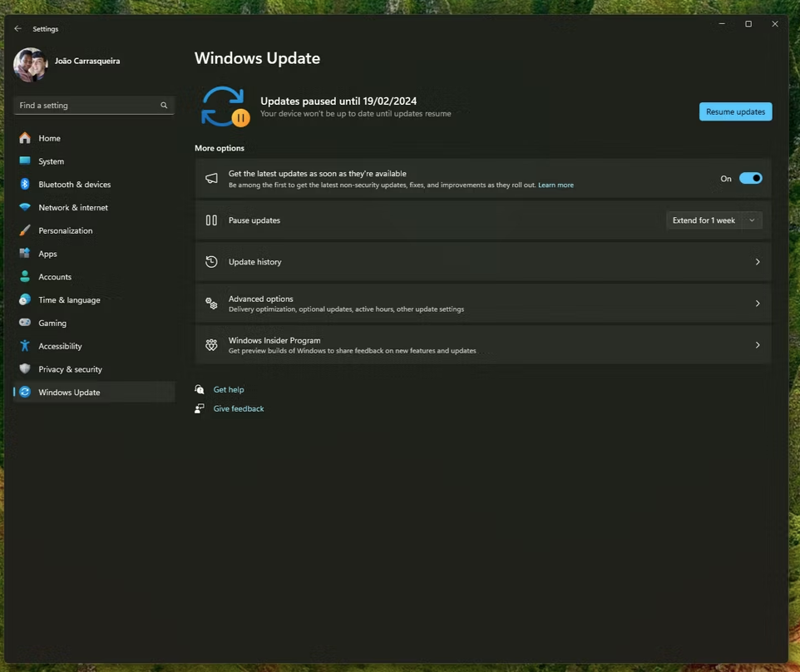
Task: Click the Accessibility figure icon
Action: point(25,346)
